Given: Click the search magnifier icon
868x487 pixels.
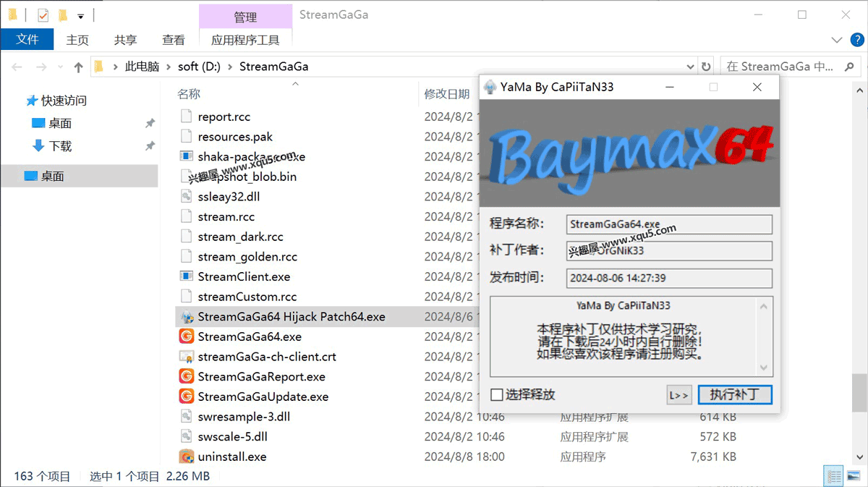Looking at the screenshot, I should point(849,67).
